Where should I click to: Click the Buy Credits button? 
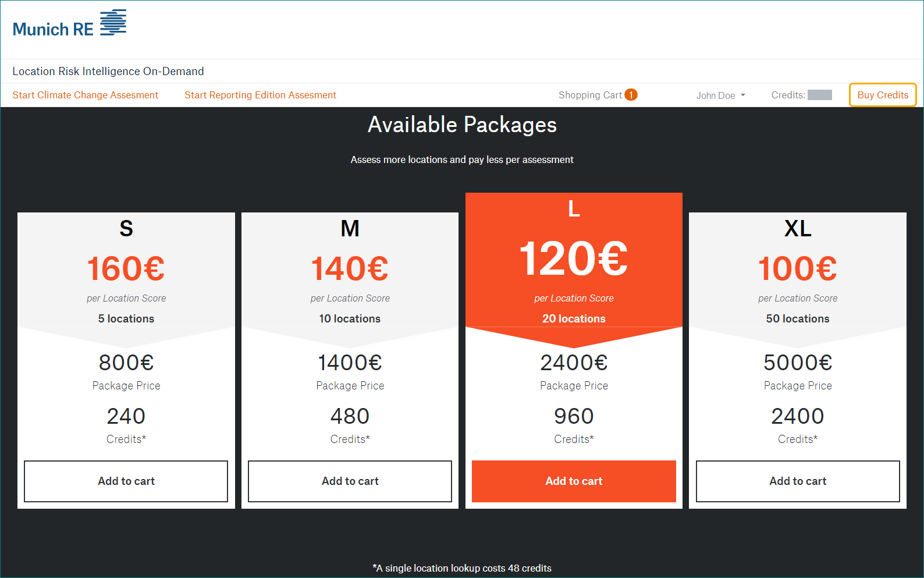(883, 95)
